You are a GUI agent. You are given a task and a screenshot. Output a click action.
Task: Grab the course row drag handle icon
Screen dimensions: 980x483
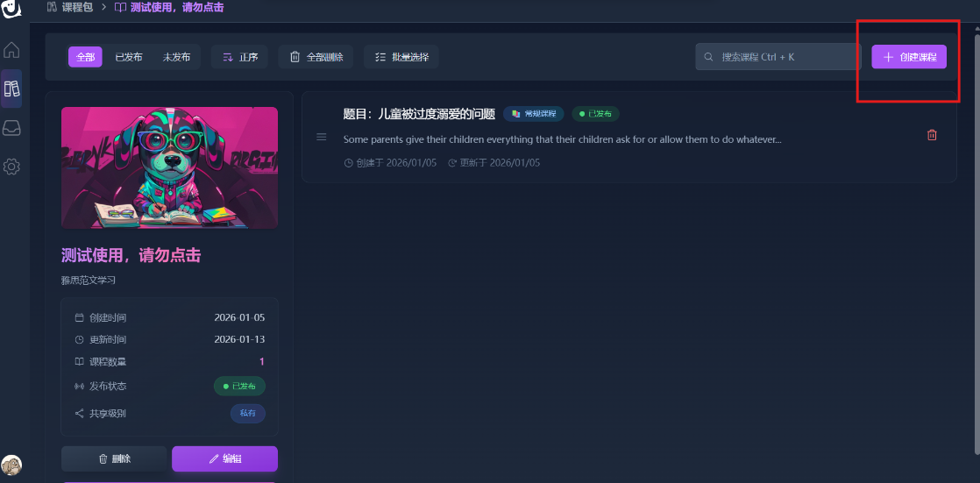321,137
